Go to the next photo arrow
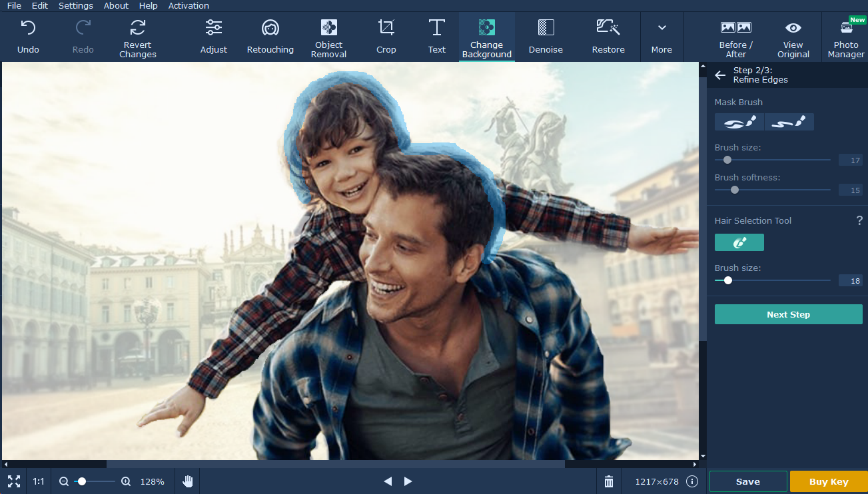Image resolution: width=868 pixels, height=494 pixels. point(408,481)
